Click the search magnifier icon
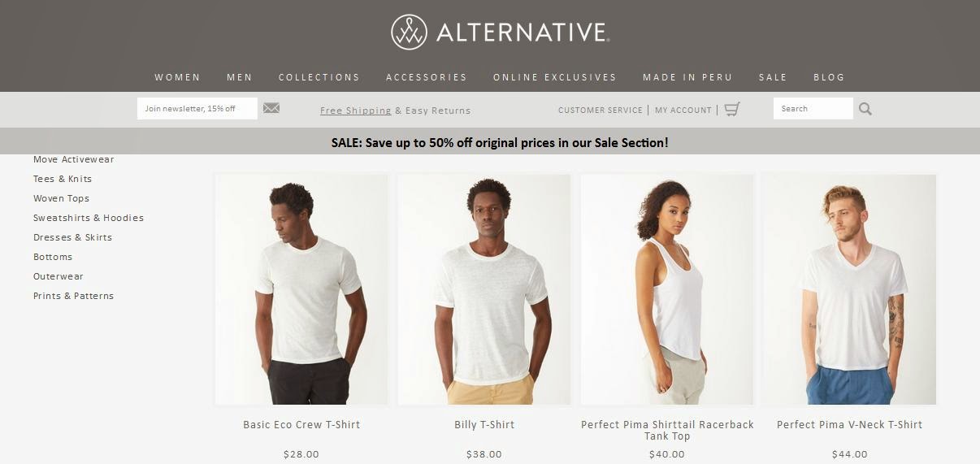The height and width of the screenshot is (464, 980). coord(865,109)
